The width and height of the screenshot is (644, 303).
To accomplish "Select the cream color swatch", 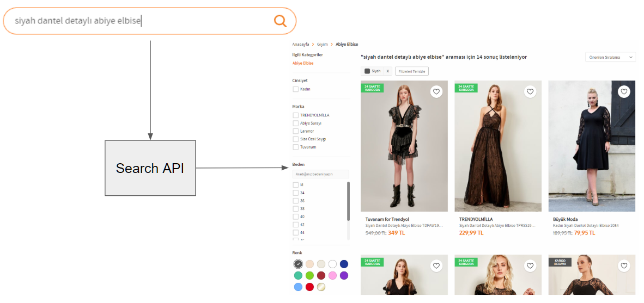I will (321, 264).
